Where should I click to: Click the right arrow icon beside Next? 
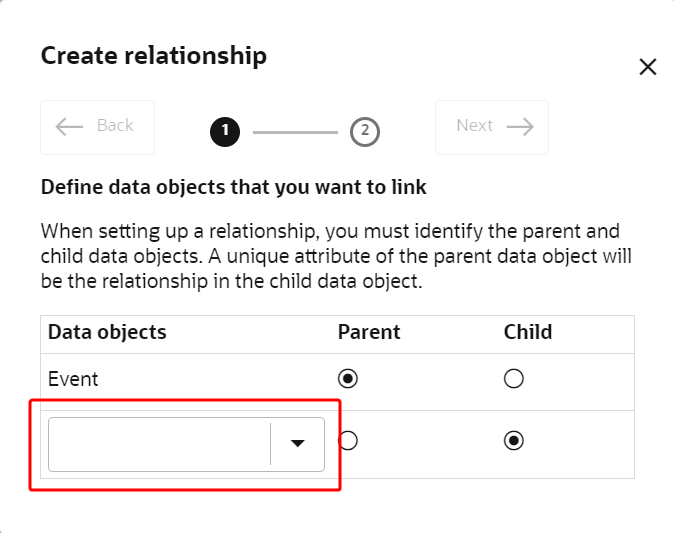point(520,126)
